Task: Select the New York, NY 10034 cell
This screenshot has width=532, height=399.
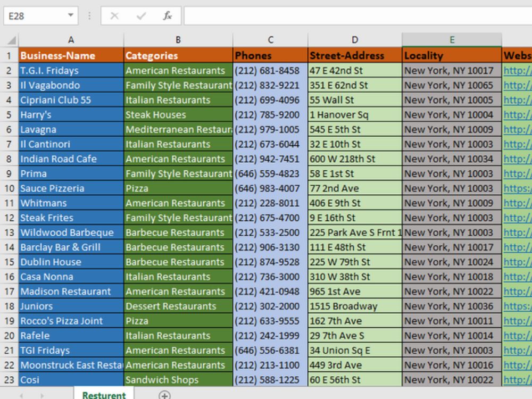Action: click(452, 159)
